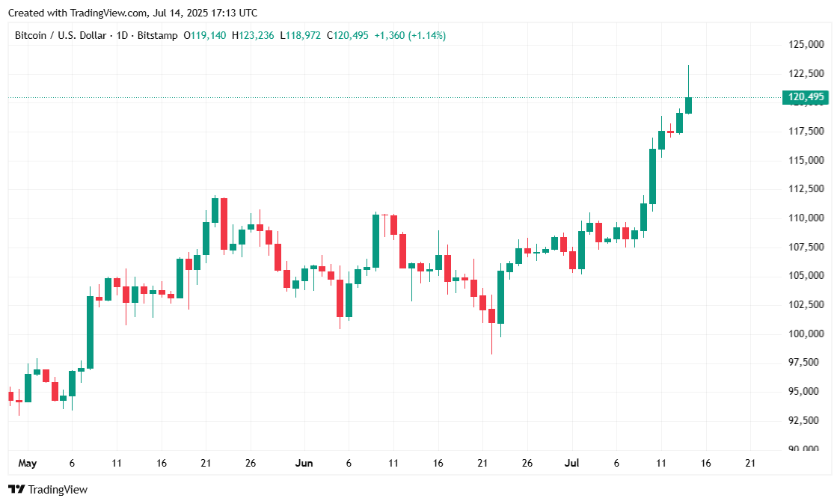The image size is (840, 504).
Task: Click the 115,000 price axis label
Action: click(806, 161)
